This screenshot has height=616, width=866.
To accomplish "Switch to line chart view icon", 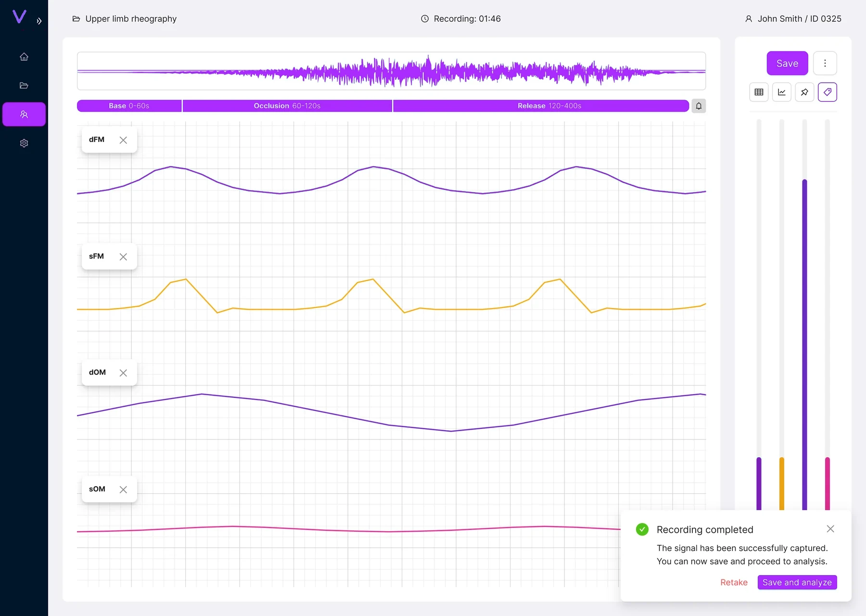I will pos(782,92).
